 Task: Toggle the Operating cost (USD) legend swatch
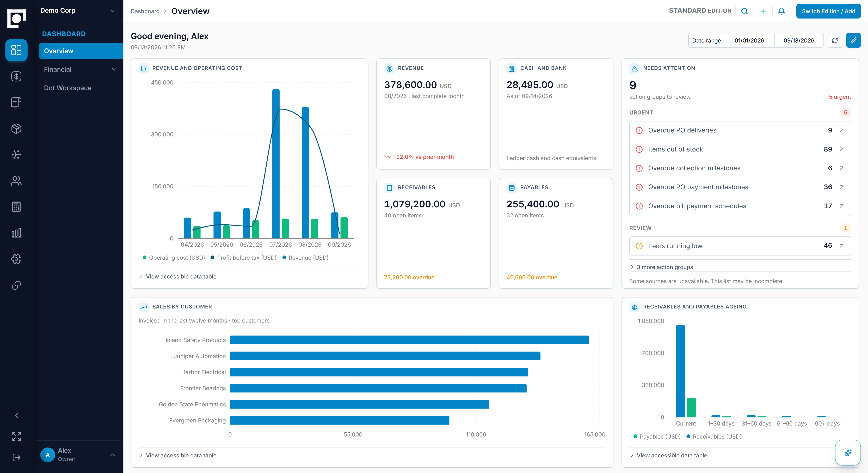point(144,258)
